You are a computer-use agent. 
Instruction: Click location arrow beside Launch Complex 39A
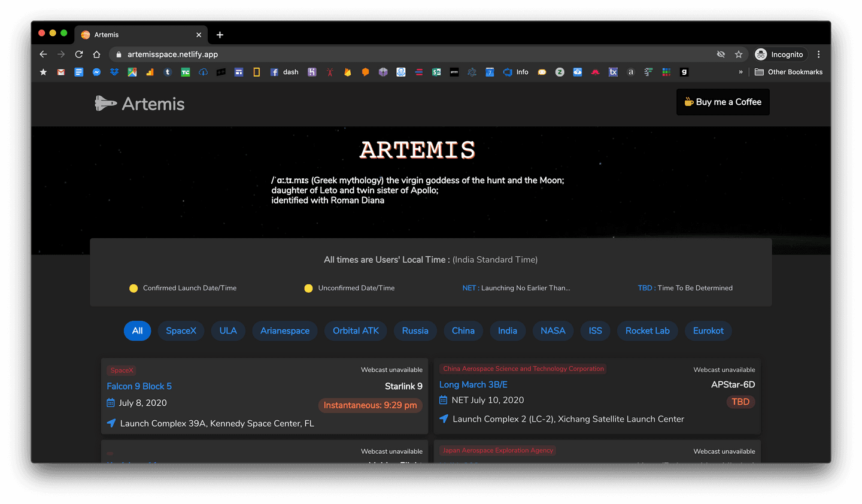click(111, 423)
